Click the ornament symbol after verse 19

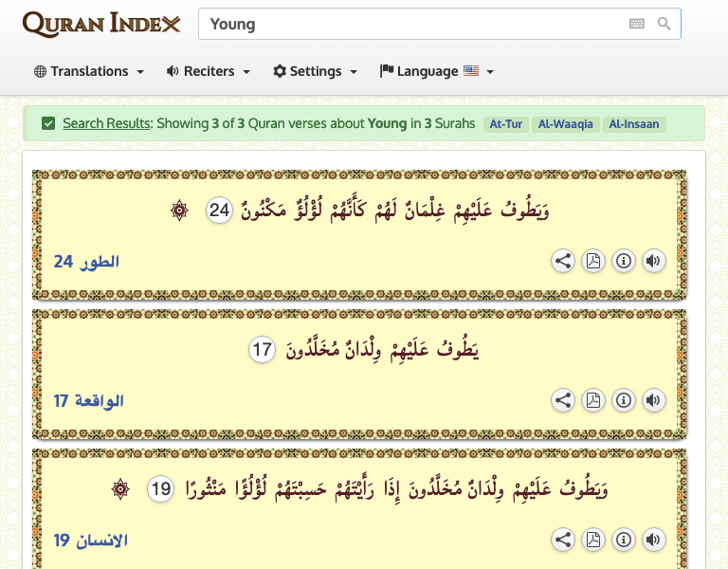click(x=120, y=489)
